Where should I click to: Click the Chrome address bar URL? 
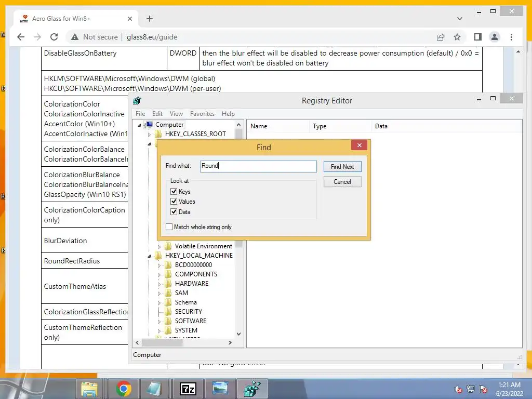click(x=152, y=37)
